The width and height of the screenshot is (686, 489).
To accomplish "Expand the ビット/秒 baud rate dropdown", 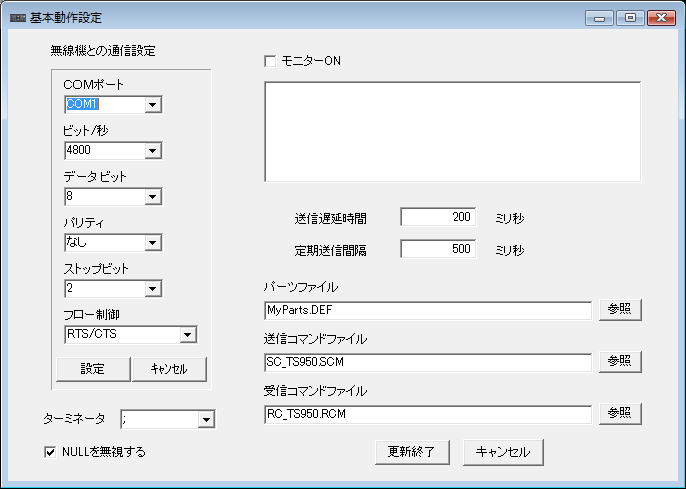I will [x=152, y=150].
